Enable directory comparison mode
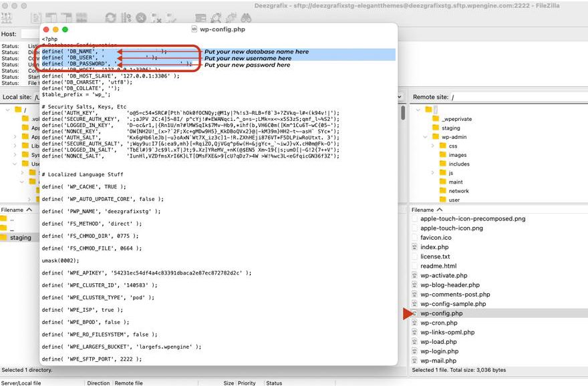The height and width of the screenshot is (386, 588). pyautogui.click(x=214, y=17)
